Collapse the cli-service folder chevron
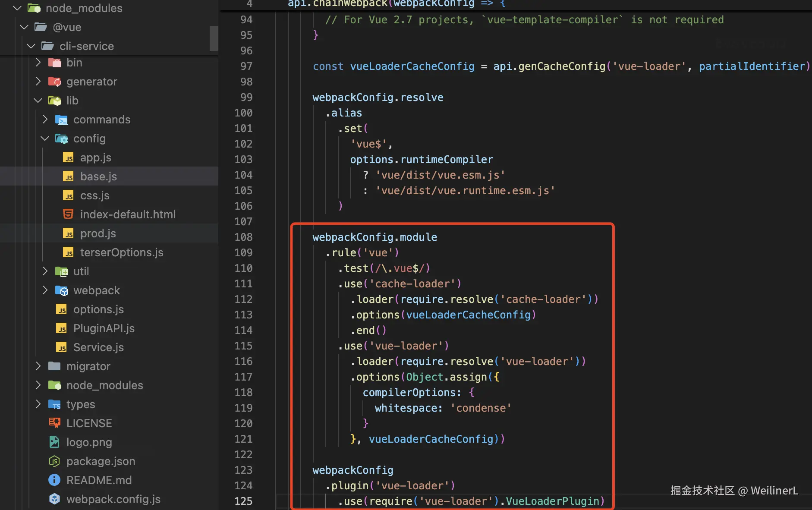This screenshot has width=812, height=510. point(31,46)
